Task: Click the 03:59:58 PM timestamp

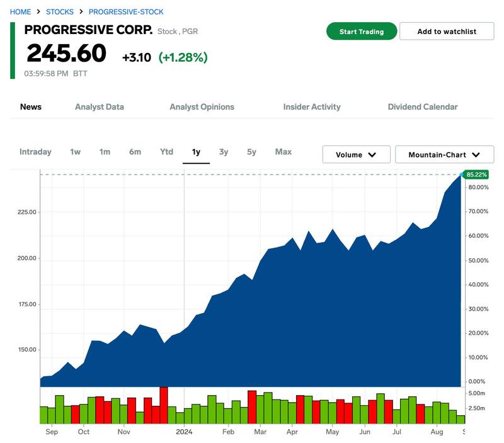Action: click(46, 74)
